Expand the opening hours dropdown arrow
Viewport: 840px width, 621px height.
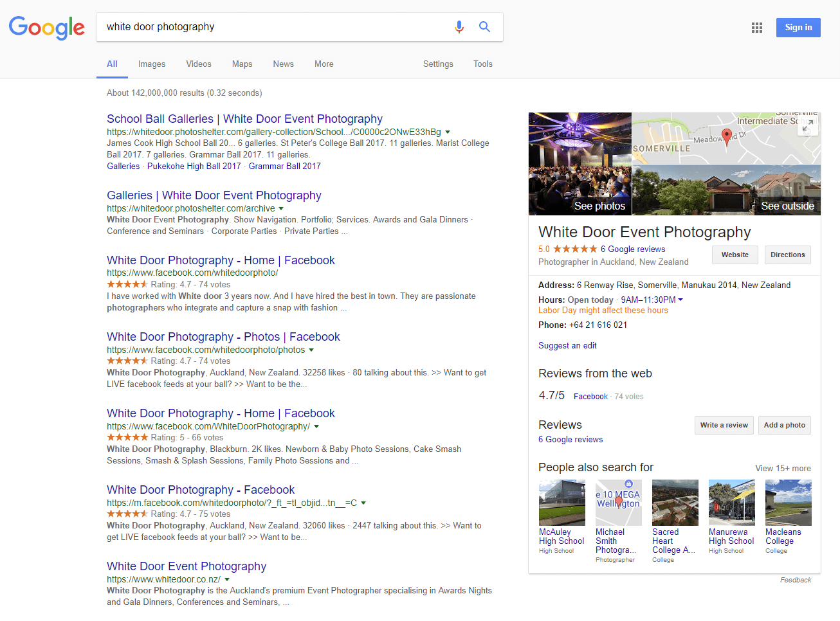point(680,300)
